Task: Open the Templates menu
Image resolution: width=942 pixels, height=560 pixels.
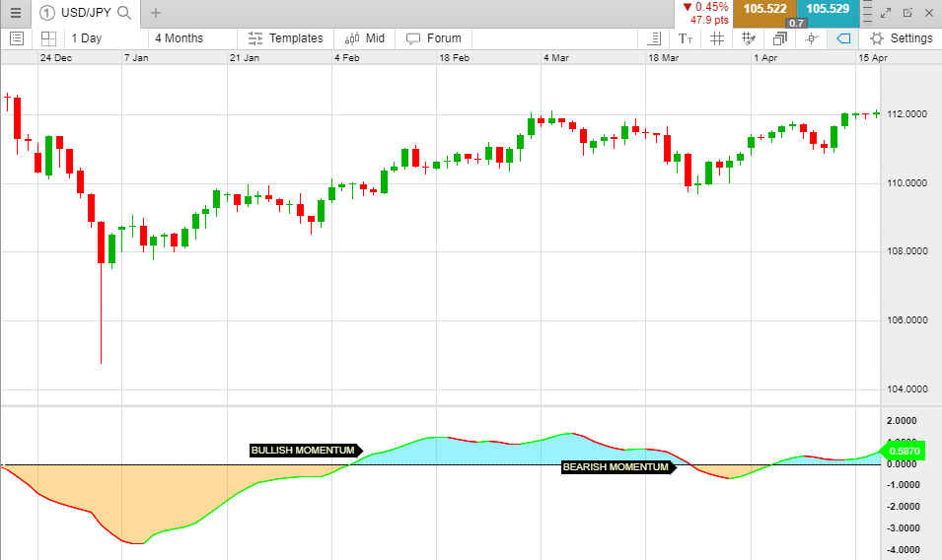Action: click(x=286, y=38)
